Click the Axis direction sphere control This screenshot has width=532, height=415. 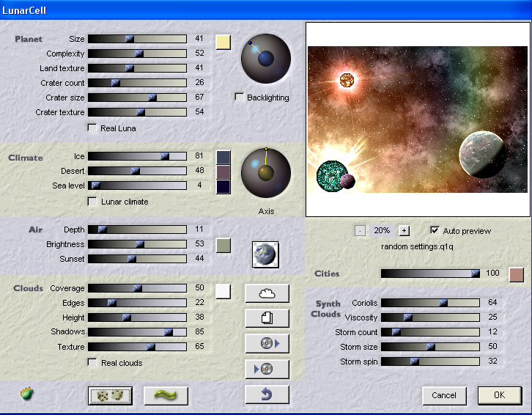click(266, 173)
